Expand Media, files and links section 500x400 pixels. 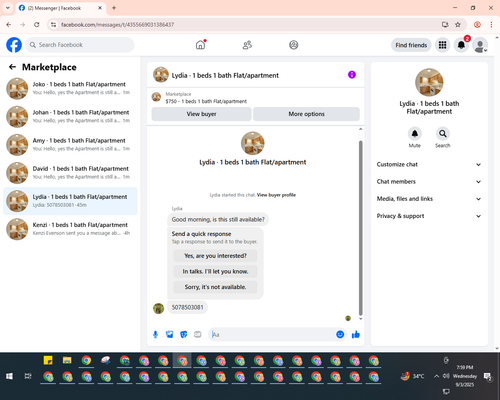click(x=429, y=199)
